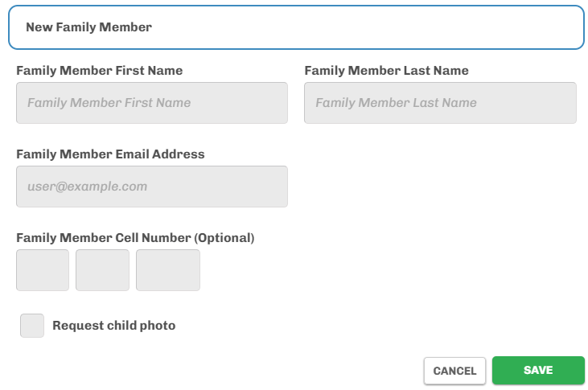The image size is (588, 390).
Task: Click the first name placeholder text
Action: coord(109,103)
